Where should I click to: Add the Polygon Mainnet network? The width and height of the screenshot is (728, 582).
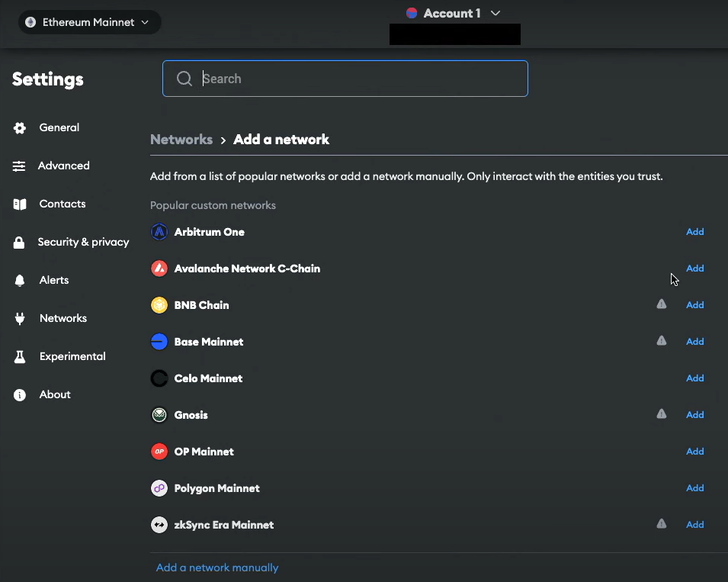point(695,487)
